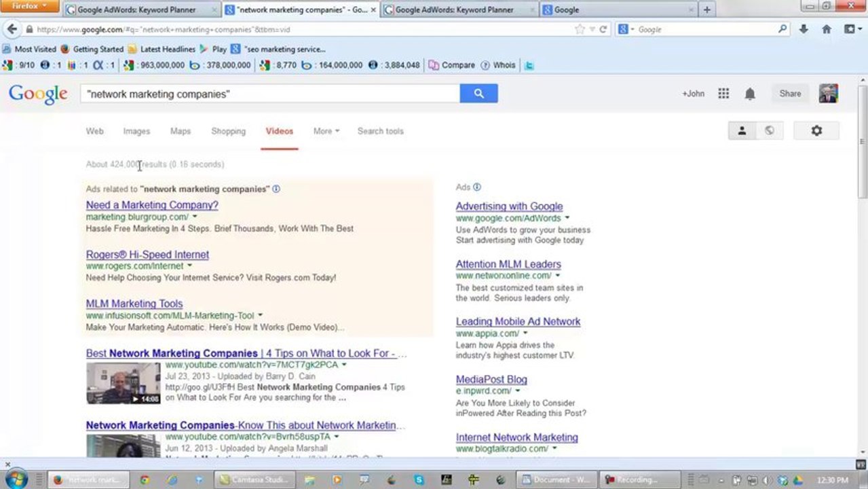This screenshot has width=868, height=489.
Task: Open Chrome icon in the taskbar
Action: pyautogui.click(x=144, y=479)
